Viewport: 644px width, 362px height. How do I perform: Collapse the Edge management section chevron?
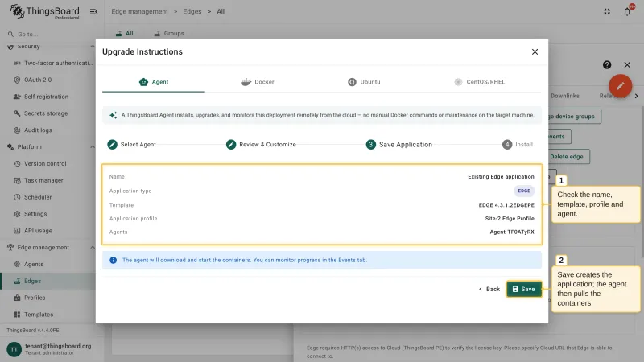92,248
